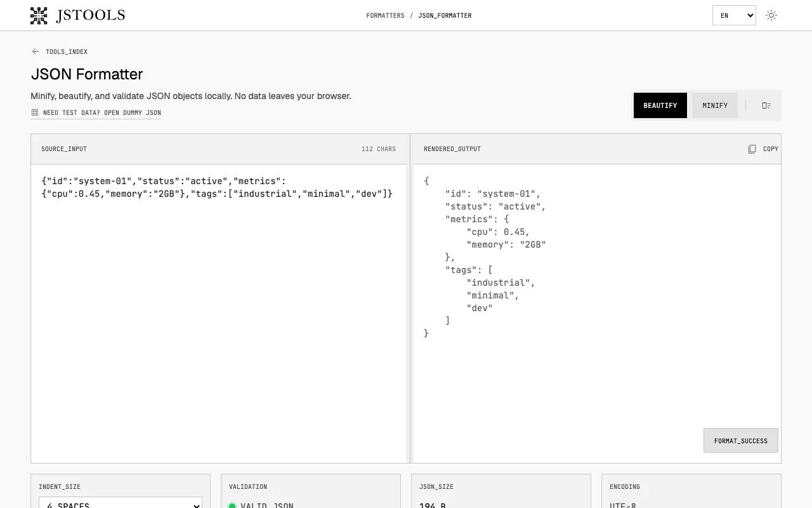
Task: Click the "id": "system-01" output line
Action: click(x=493, y=194)
